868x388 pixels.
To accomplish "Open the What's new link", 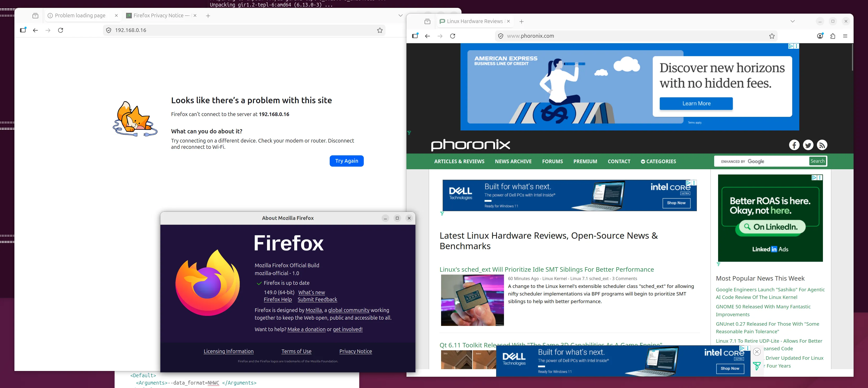I will point(311,292).
